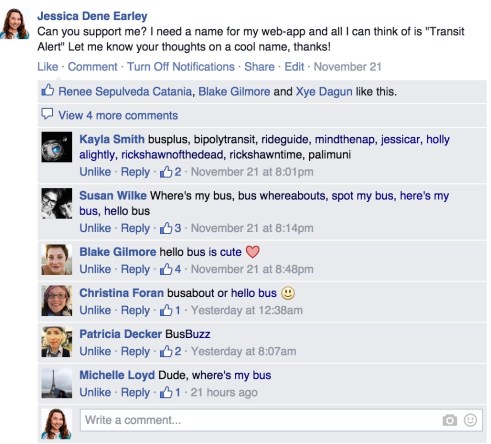
Task: Click thumbs-up count on Michelle Loyd's comment
Action: [170, 392]
